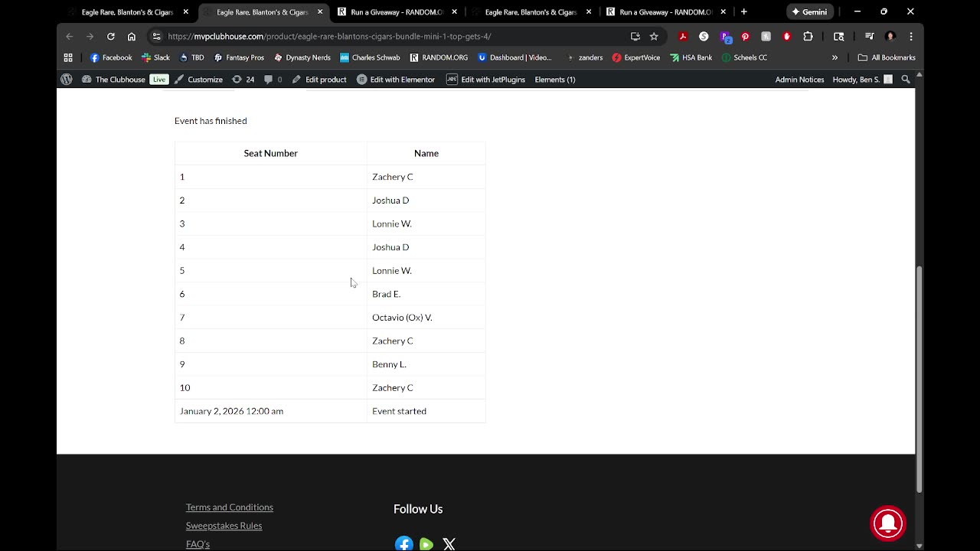
Task: Open Howdy, Ben S. account menu
Action: point(862,80)
